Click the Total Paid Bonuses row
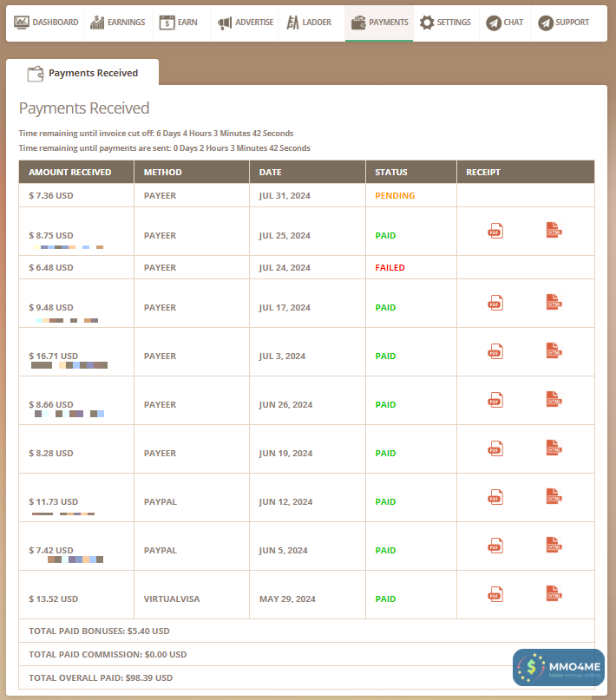 [x=306, y=631]
